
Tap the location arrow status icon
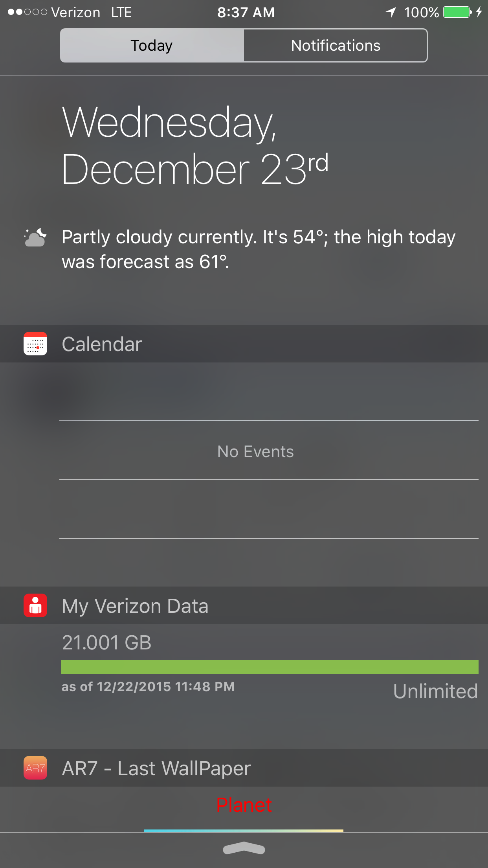pos(391,12)
